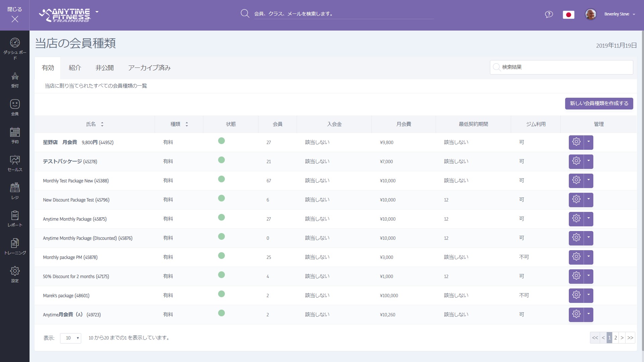
Task: Expand dropdown arrow next to Anytime Fitness logo
Action: (97, 12)
